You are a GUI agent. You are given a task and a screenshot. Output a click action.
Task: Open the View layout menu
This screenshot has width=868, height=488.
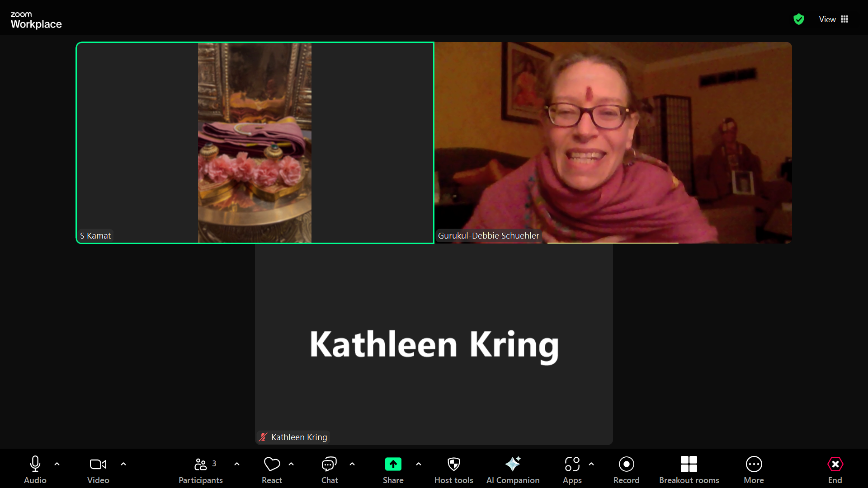pos(833,19)
